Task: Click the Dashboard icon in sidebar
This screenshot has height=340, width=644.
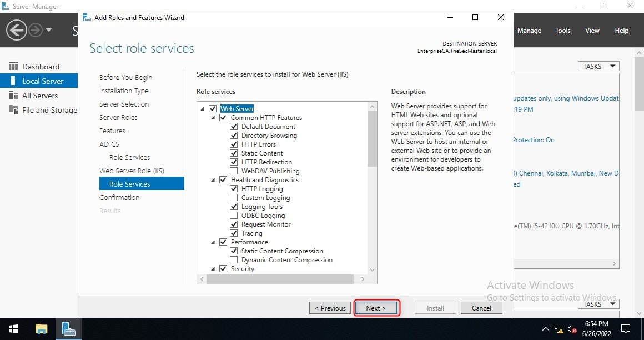Action: 13,66
